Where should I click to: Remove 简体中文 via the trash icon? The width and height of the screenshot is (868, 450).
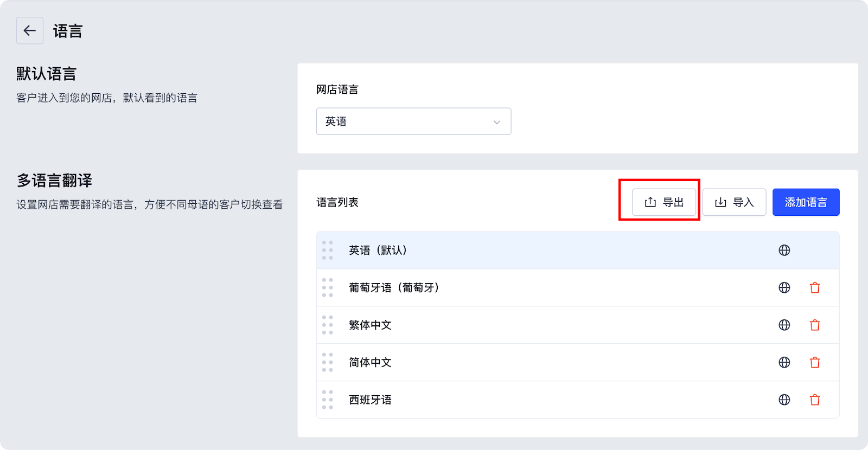coord(815,363)
